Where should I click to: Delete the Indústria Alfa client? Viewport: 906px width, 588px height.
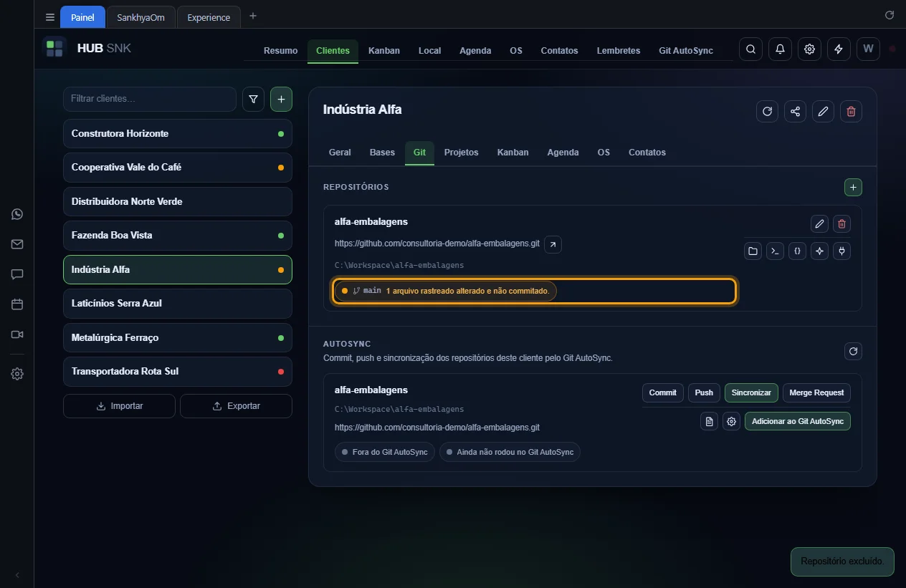click(x=851, y=111)
